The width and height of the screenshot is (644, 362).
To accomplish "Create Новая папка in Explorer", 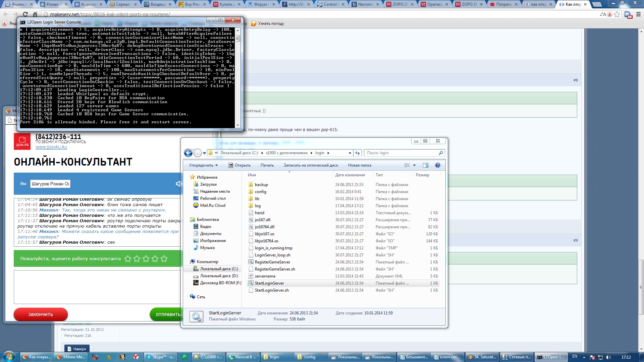I will click(x=360, y=165).
